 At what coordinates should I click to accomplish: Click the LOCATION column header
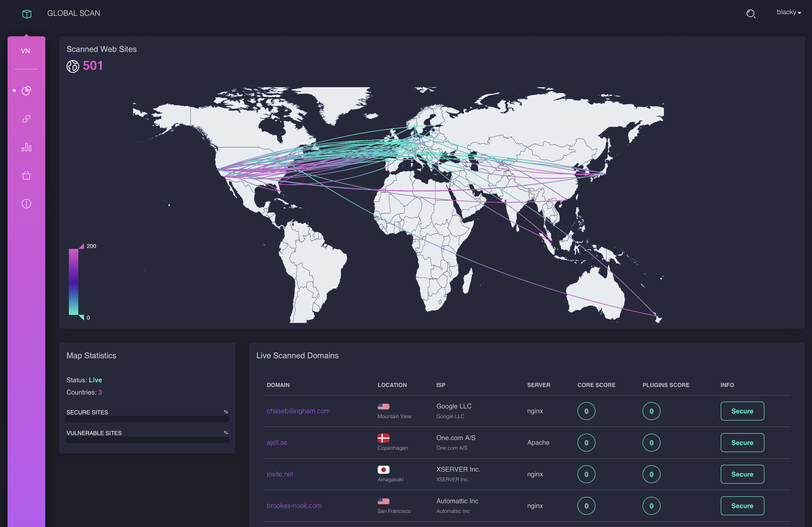(x=392, y=385)
